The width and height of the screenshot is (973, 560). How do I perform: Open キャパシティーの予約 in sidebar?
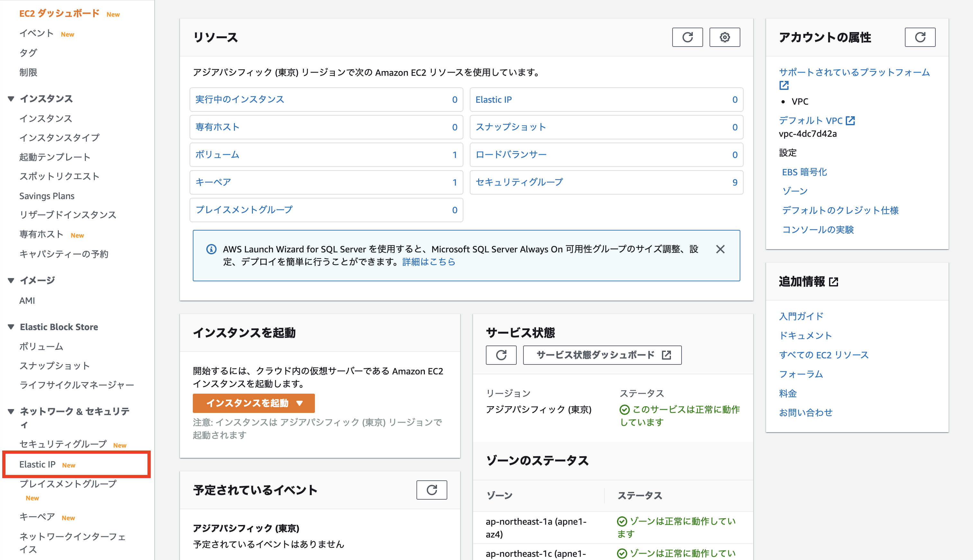pos(64,254)
